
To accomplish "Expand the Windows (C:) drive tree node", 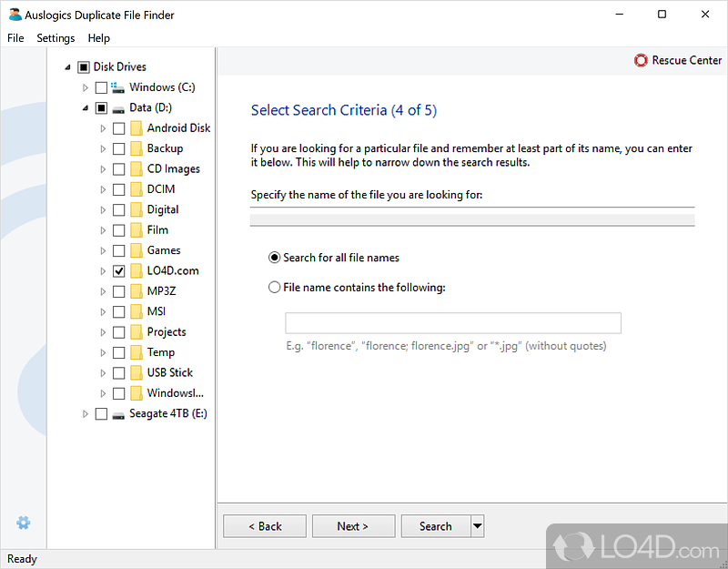I will click(86, 87).
